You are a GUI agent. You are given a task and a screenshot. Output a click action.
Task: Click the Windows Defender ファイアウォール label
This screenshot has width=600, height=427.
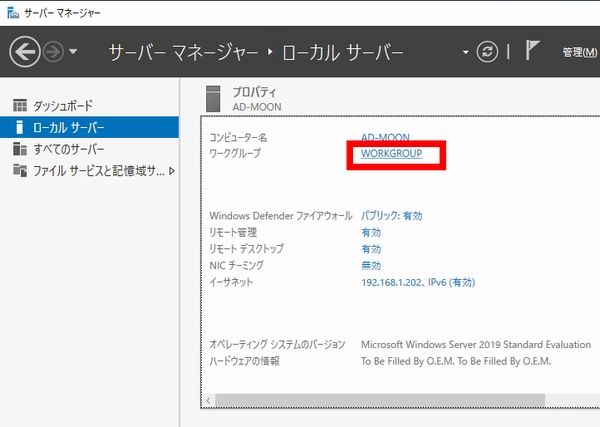point(280,216)
